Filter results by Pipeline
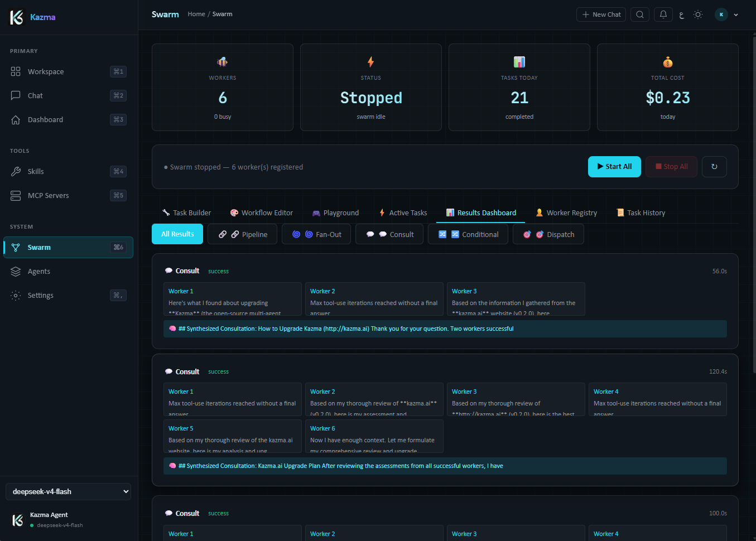756x541 pixels. point(243,234)
